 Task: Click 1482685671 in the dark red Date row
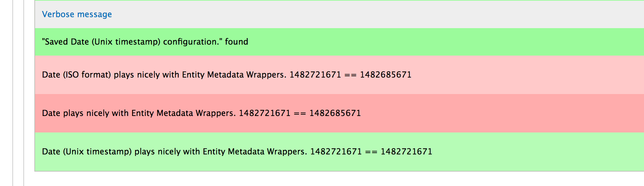click(x=335, y=113)
